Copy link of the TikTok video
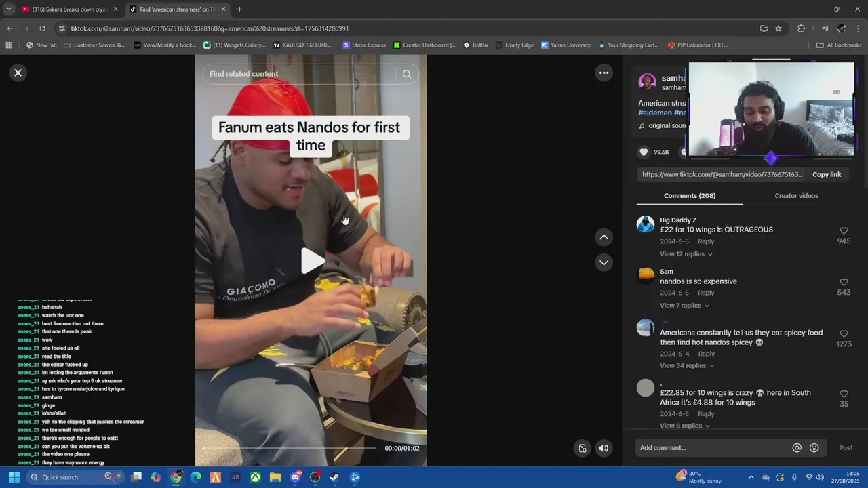Viewport: 868px width, 488px height. coord(827,174)
